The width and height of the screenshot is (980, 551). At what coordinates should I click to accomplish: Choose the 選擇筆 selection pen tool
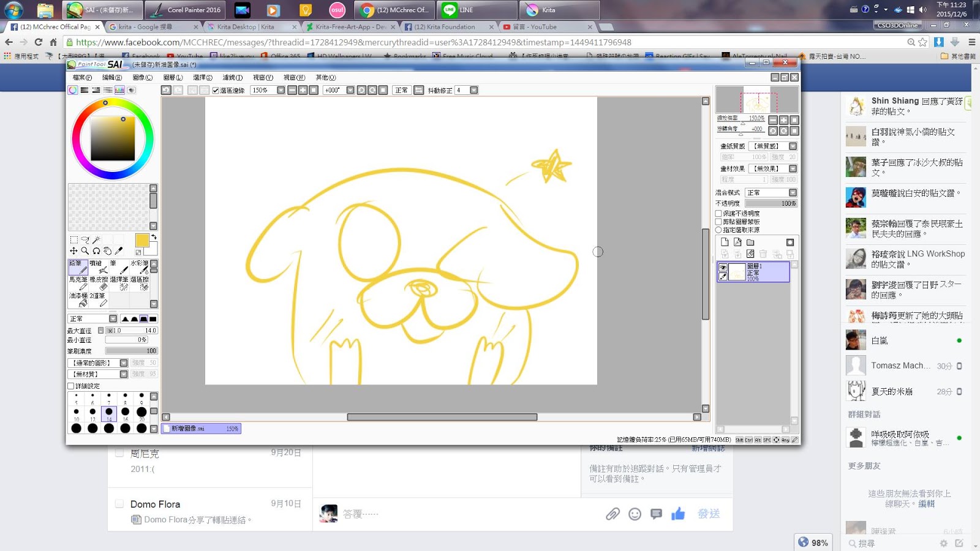(x=119, y=283)
